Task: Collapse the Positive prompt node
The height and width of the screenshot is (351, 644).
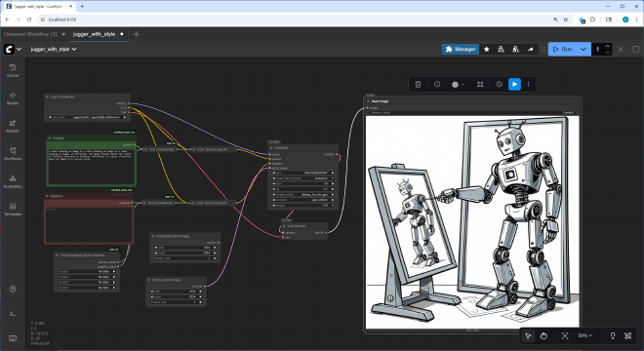Action: point(50,137)
